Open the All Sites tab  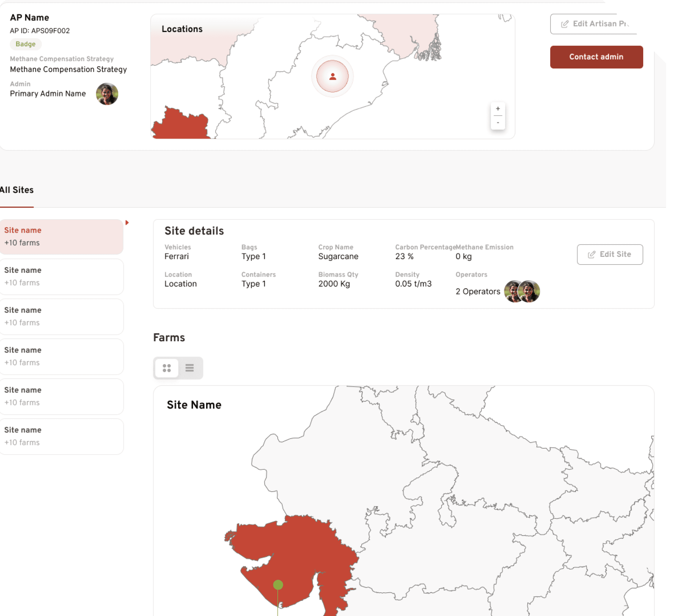point(17,190)
